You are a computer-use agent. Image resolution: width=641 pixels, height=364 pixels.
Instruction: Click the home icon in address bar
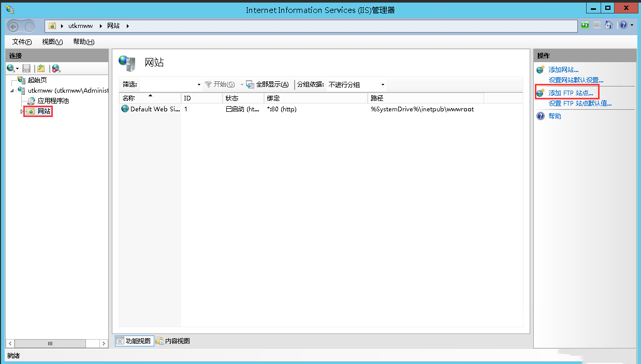pyautogui.click(x=609, y=25)
